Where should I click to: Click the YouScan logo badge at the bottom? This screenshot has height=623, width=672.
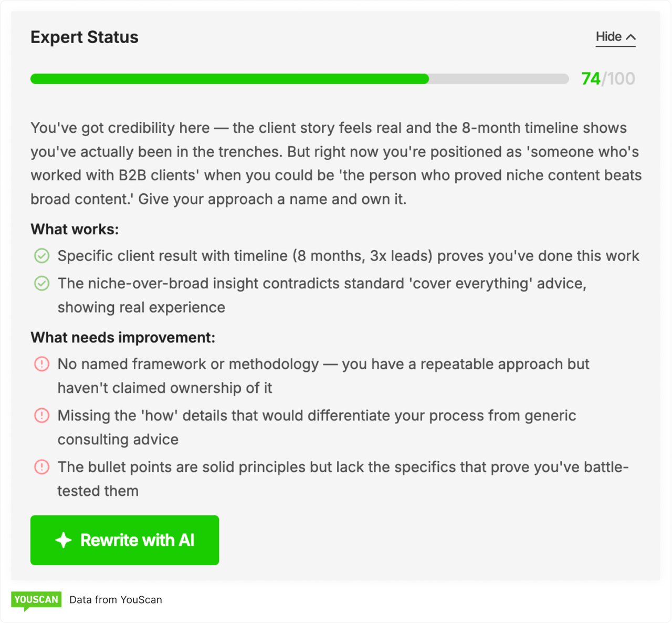36,599
